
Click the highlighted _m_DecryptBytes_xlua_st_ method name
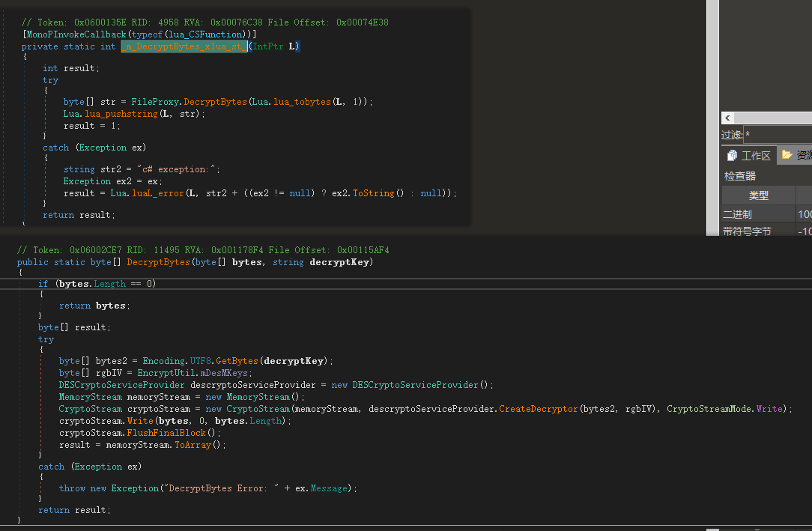[x=184, y=46]
